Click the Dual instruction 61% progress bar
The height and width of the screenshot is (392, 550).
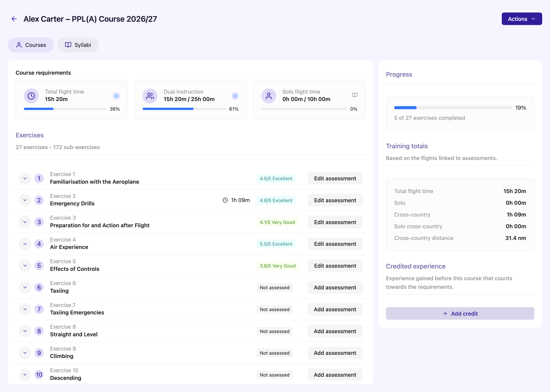coord(184,109)
